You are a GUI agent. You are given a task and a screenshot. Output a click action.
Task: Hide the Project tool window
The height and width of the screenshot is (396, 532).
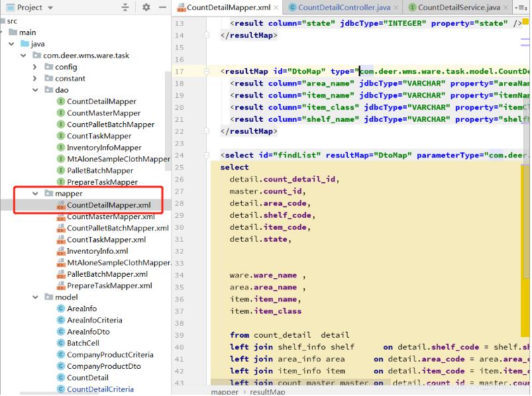coord(162,7)
